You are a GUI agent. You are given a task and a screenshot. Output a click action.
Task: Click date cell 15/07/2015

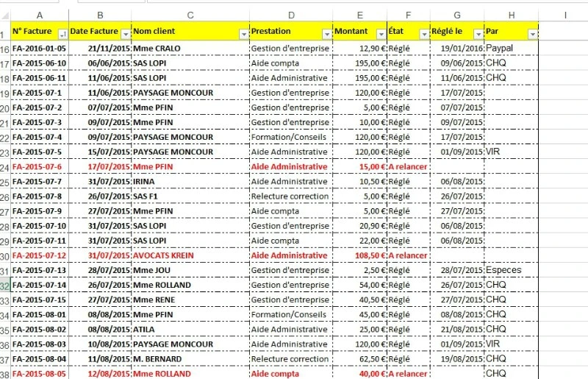pyautogui.click(x=100, y=152)
